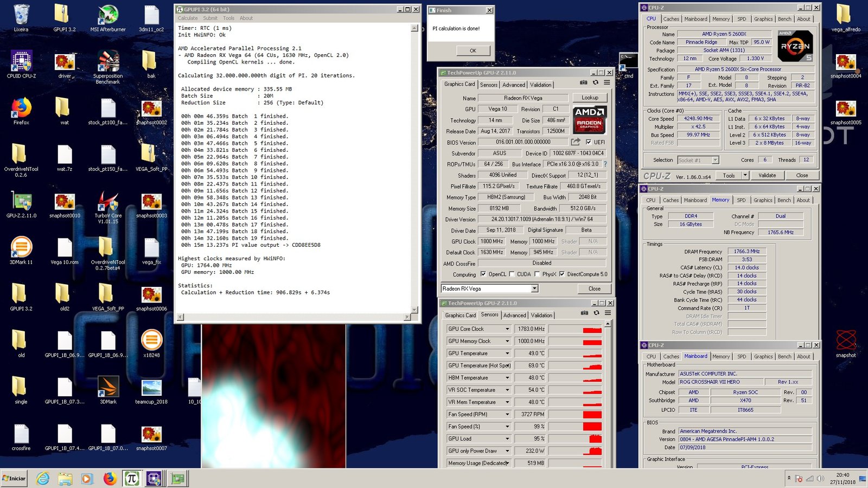The height and width of the screenshot is (488, 868).
Task: Open the Radeon RX Vega device dropdown
Action: pyautogui.click(x=533, y=288)
